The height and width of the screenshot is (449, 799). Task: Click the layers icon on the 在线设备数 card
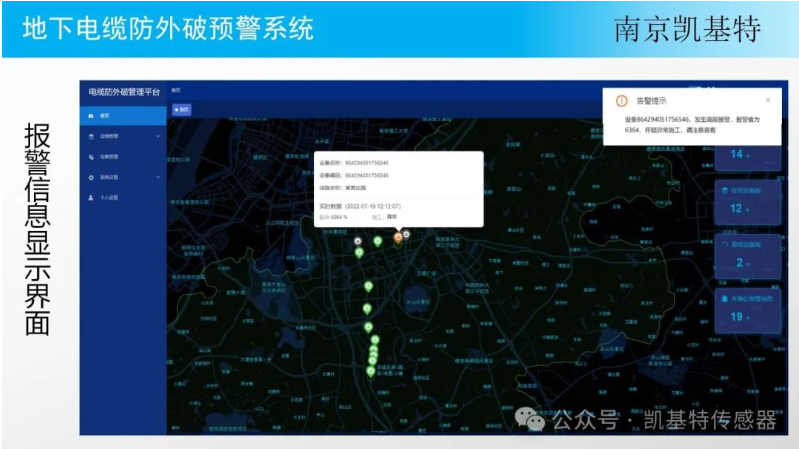(x=724, y=191)
